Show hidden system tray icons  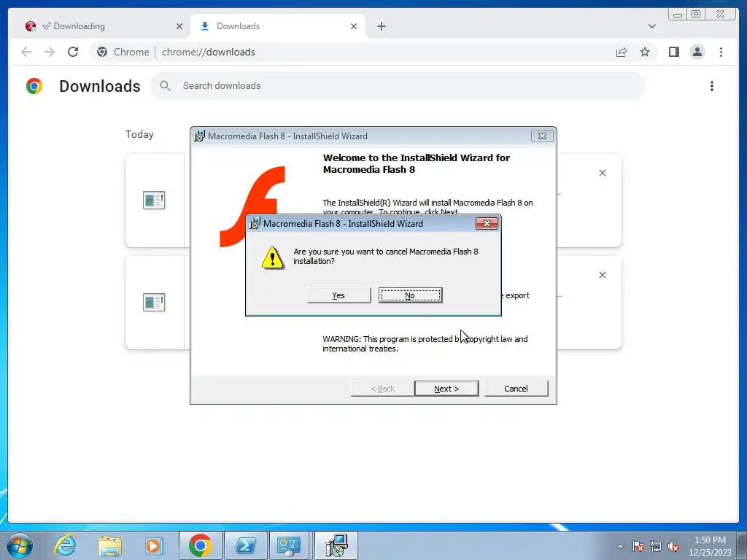(620, 546)
